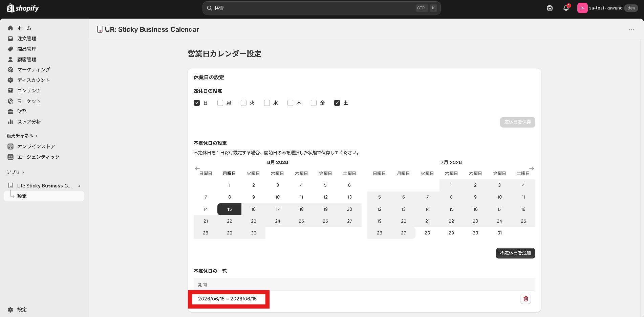Screen dimensions: 644x317
Task: Click the 定休日を保存 button
Action: (517, 122)
